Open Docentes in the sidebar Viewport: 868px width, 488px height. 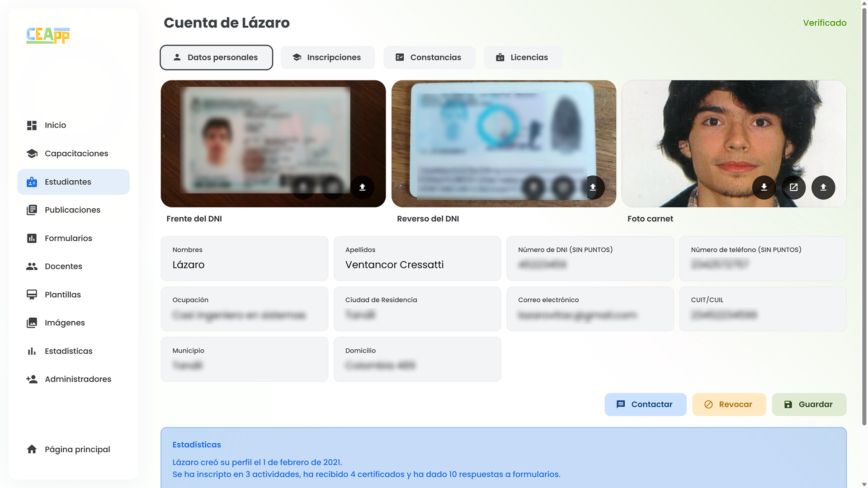(73, 267)
